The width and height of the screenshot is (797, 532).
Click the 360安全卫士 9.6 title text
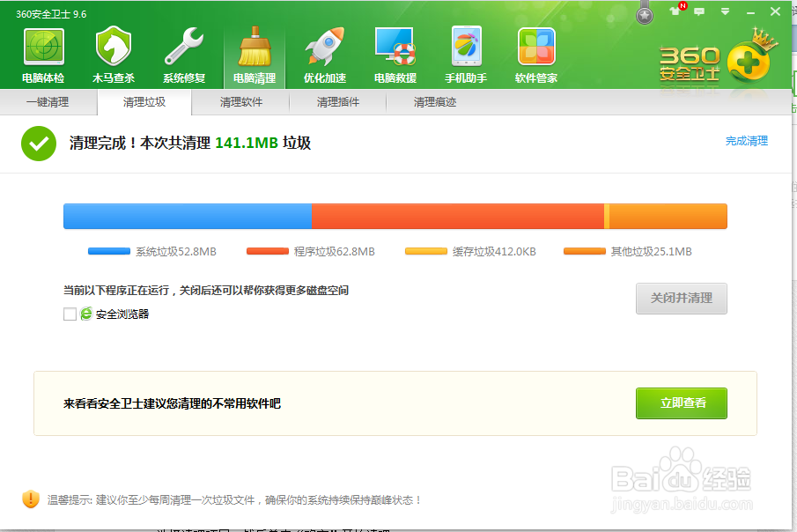[x=51, y=14]
